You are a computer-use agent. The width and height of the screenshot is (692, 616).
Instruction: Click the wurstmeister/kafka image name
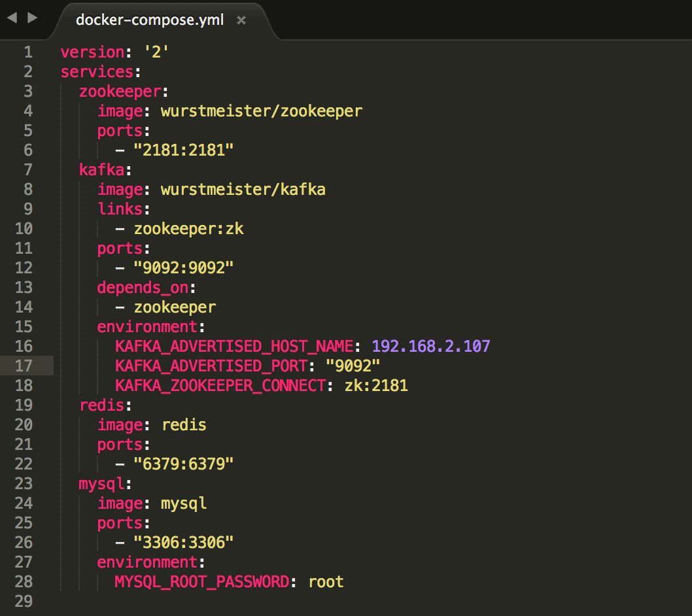tap(243, 189)
